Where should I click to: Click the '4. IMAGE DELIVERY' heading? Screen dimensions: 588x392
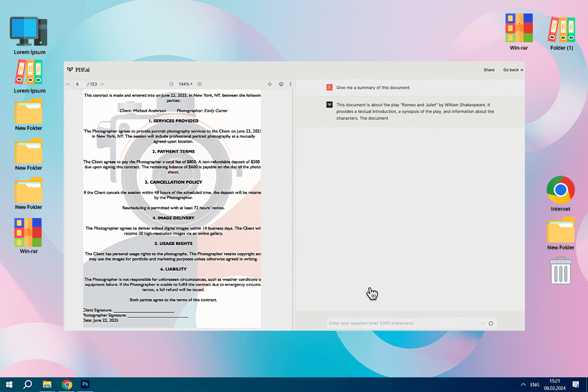pyautogui.click(x=173, y=217)
